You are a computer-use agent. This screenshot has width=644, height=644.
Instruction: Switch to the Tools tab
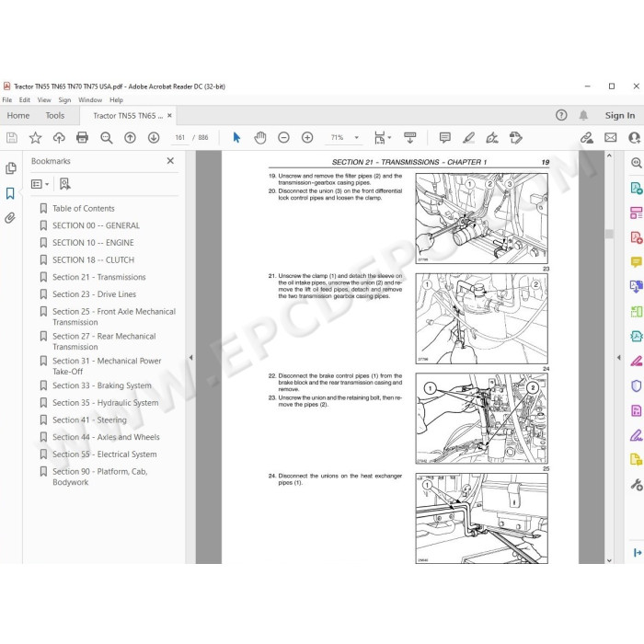(x=55, y=115)
